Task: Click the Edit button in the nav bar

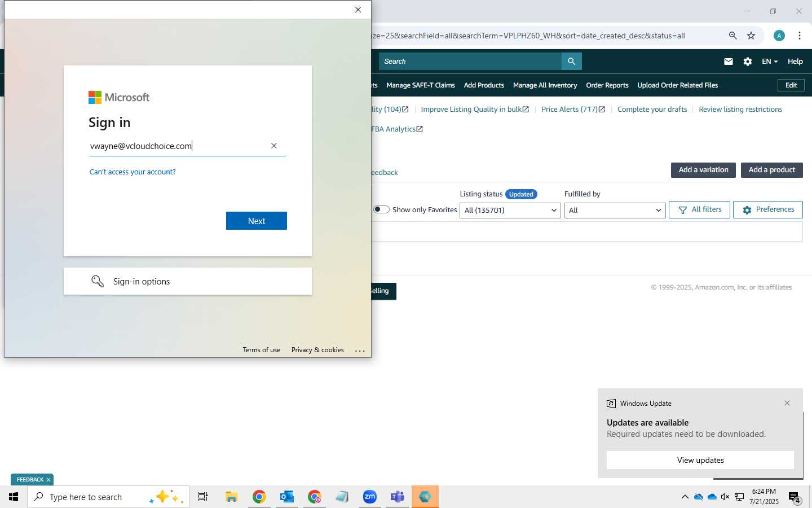Action: [791, 85]
